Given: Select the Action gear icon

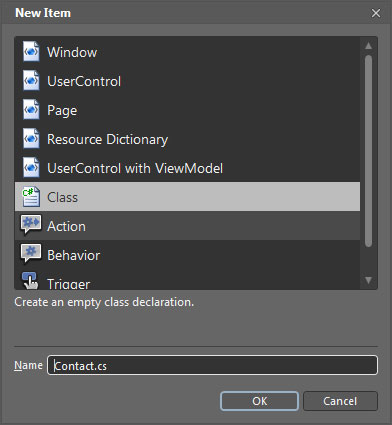Looking at the screenshot, I should [x=31, y=225].
